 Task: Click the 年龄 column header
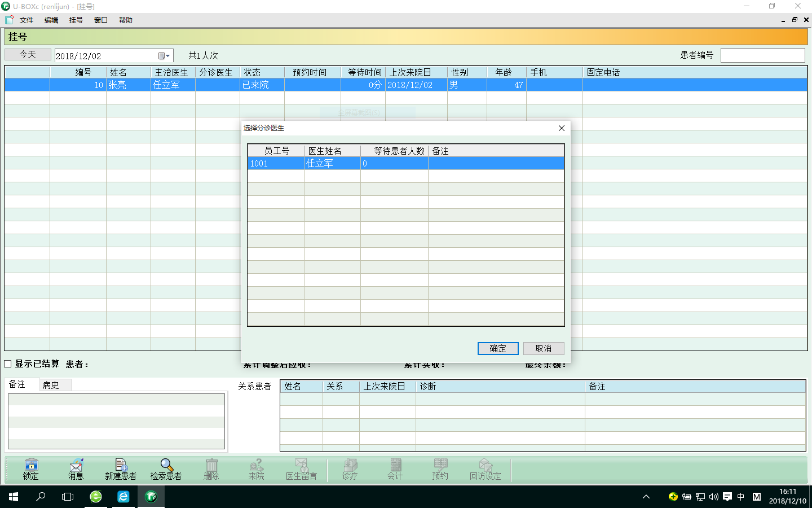click(x=507, y=72)
